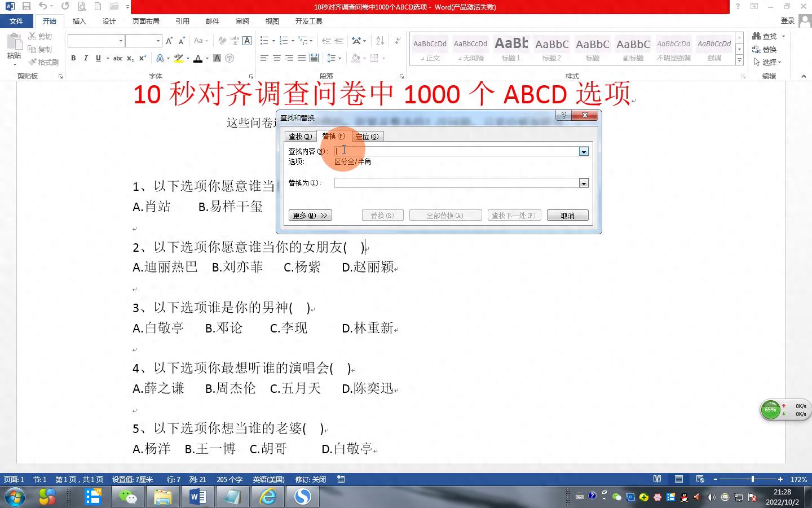812x508 pixels.
Task: Apply center alignment to paragraph
Action: point(277,58)
